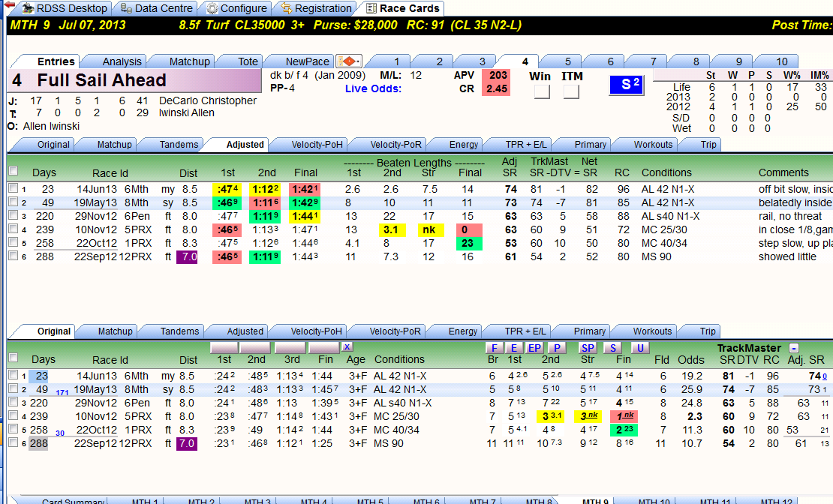Viewport: 833px width, 504px height.
Task: Click blank button above lower 1st column
Action: 224,348
